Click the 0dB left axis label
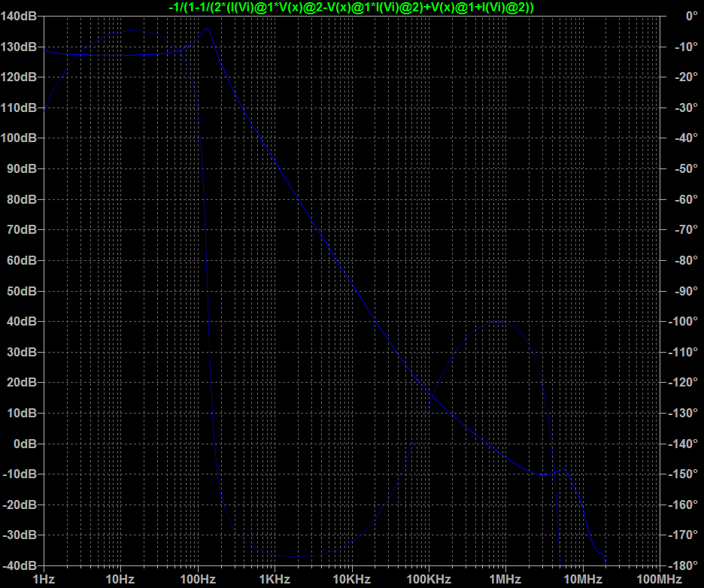704x588 pixels. click(x=25, y=444)
